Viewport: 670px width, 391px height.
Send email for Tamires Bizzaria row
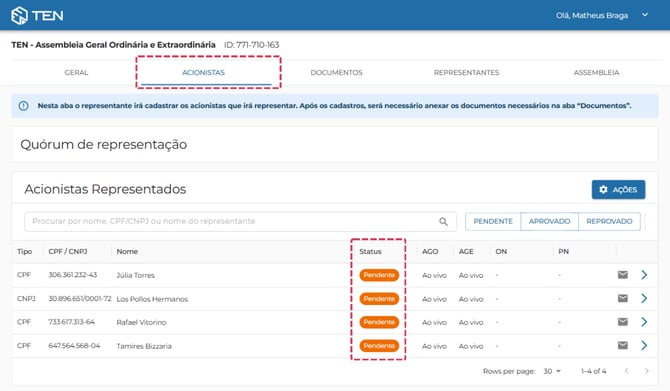(x=623, y=345)
